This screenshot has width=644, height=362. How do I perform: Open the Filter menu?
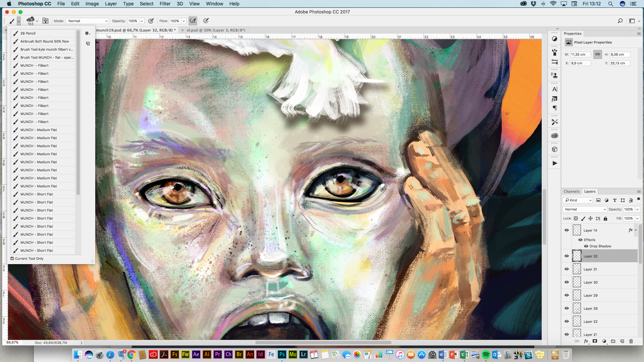pyautogui.click(x=165, y=4)
